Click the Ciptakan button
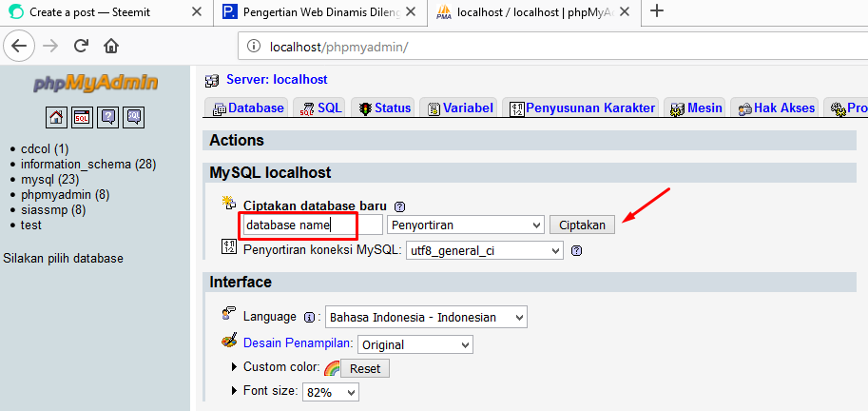This screenshot has height=411, width=868. click(582, 225)
